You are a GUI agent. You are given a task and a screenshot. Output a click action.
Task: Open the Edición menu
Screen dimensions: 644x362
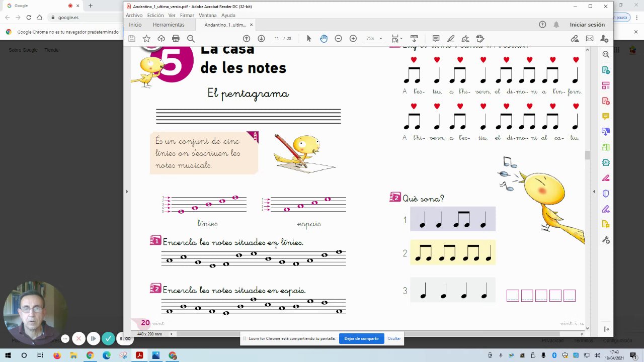coord(155,16)
